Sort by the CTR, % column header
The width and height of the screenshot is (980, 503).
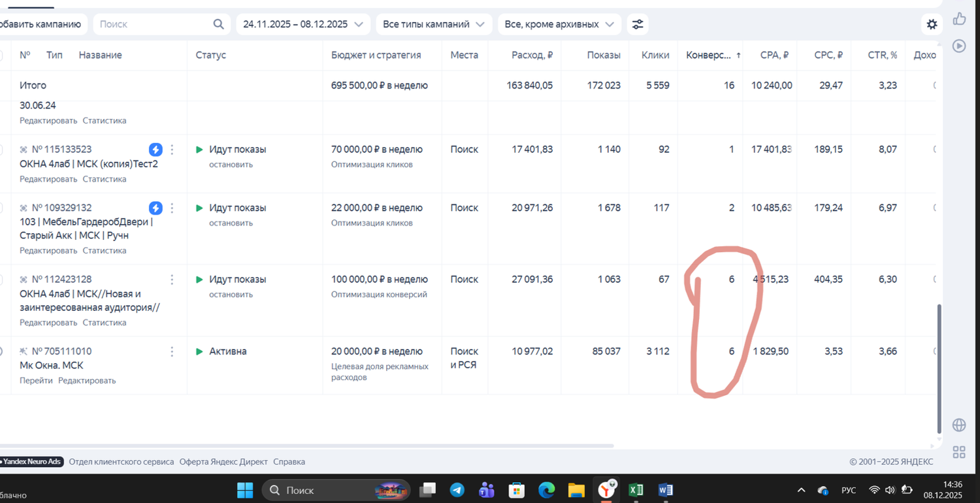click(x=882, y=56)
